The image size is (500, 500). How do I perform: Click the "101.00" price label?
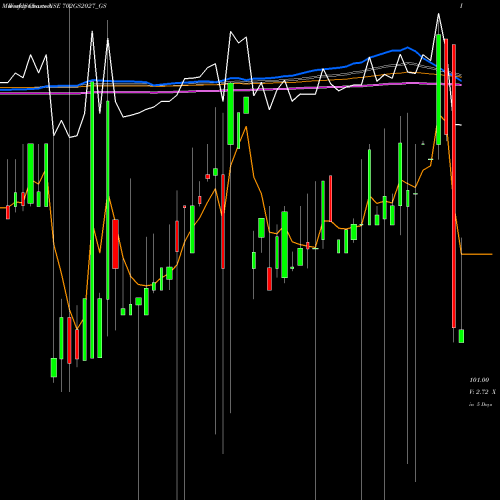coord(479,380)
